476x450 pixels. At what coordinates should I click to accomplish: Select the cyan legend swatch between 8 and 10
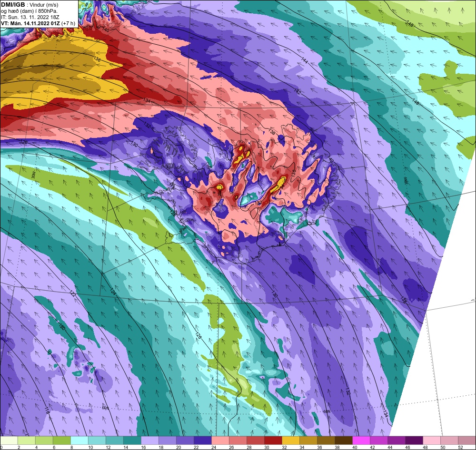pyautogui.click(x=79, y=440)
